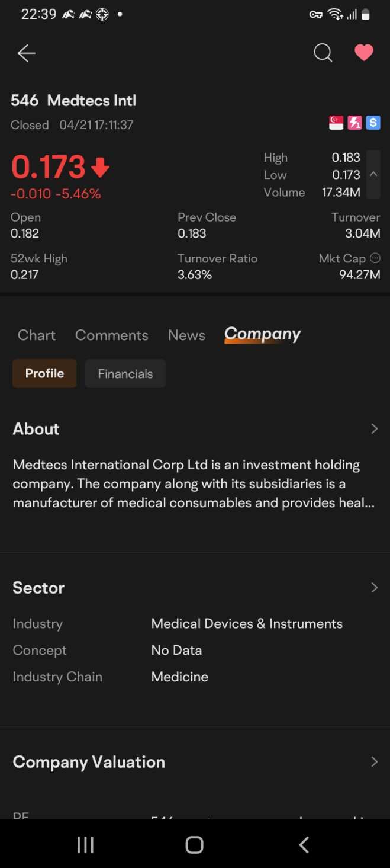The width and height of the screenshot is (390, 868).
Task: Expand the Sector section arrow
Action: pos(374,587)
